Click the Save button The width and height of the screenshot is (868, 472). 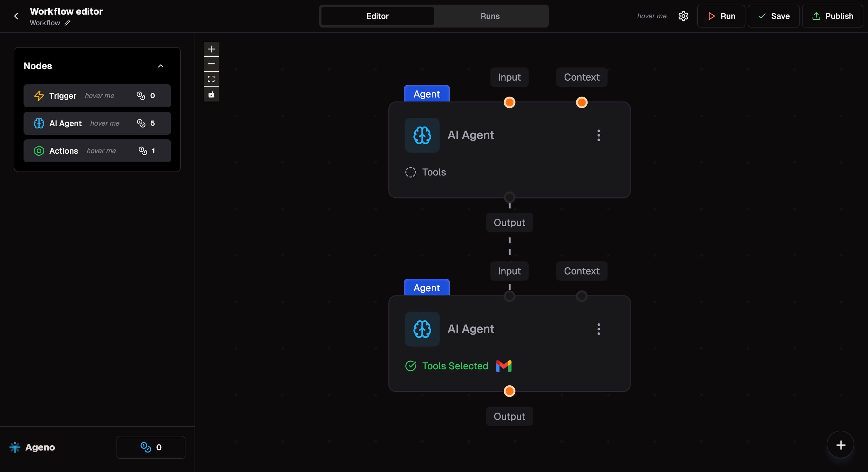point(773,16)
